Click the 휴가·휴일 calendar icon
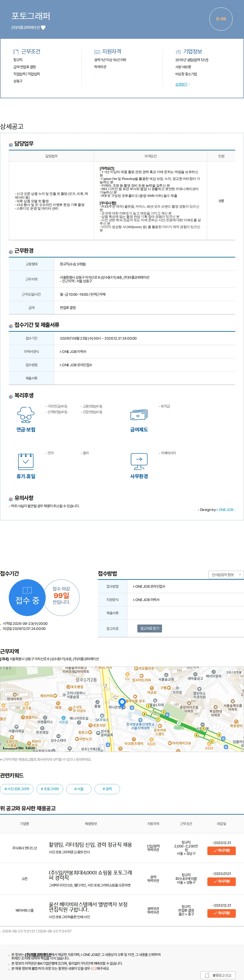The width and height of the screenshot is (244, 980). [26, 461]
